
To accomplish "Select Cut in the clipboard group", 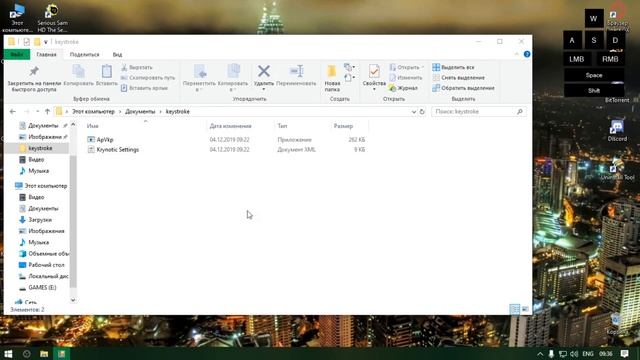I will pos(137,67).
